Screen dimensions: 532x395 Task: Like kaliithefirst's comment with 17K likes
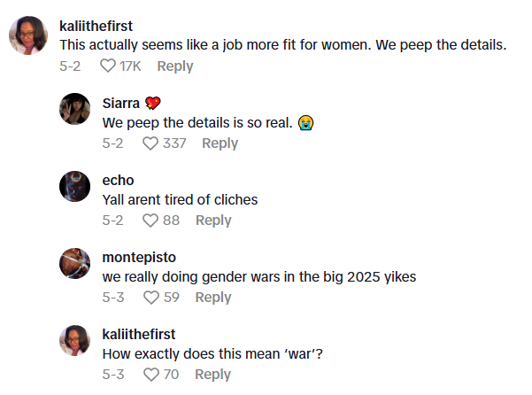[108, 66]
